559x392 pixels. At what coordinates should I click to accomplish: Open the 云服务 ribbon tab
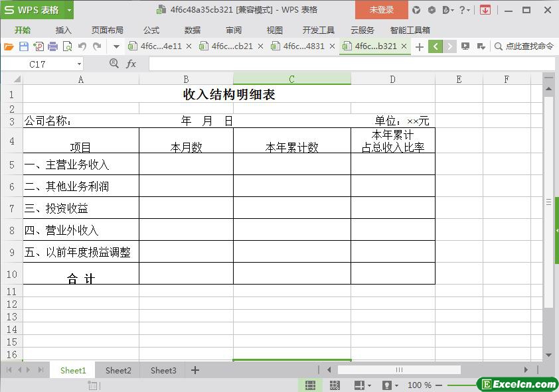point(362,31)
